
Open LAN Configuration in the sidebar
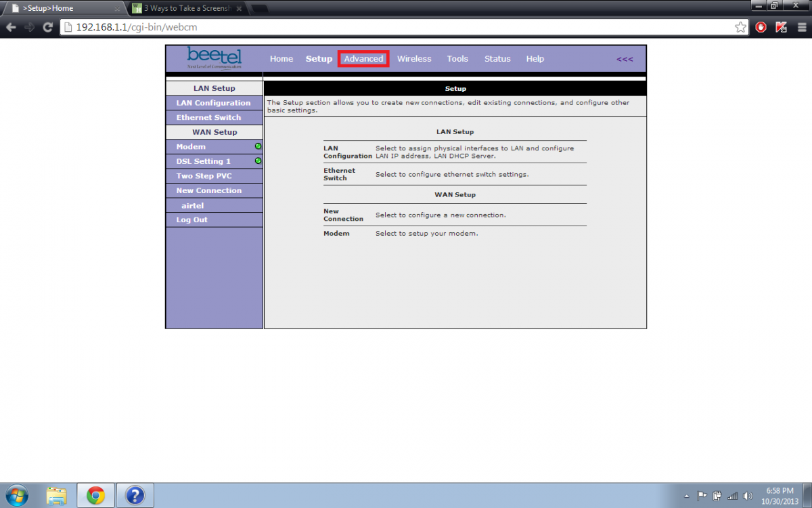(x=213, y=103)
